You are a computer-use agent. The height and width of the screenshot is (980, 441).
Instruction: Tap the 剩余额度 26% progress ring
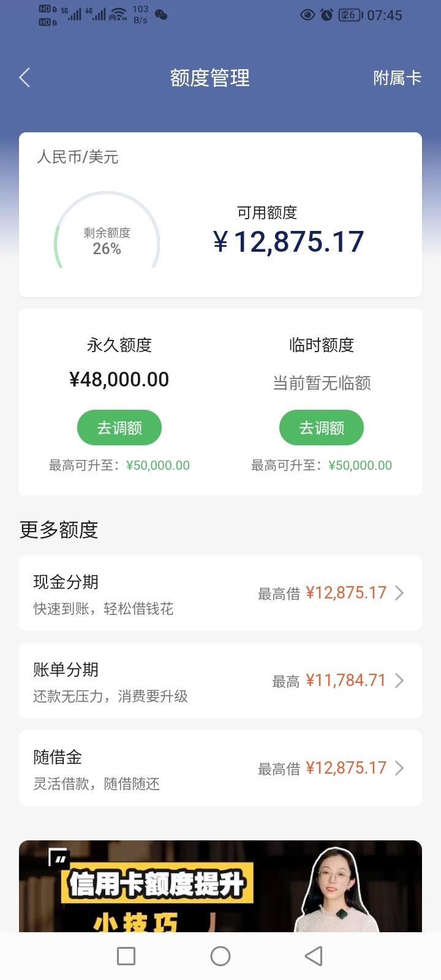[x=107, y=230]
